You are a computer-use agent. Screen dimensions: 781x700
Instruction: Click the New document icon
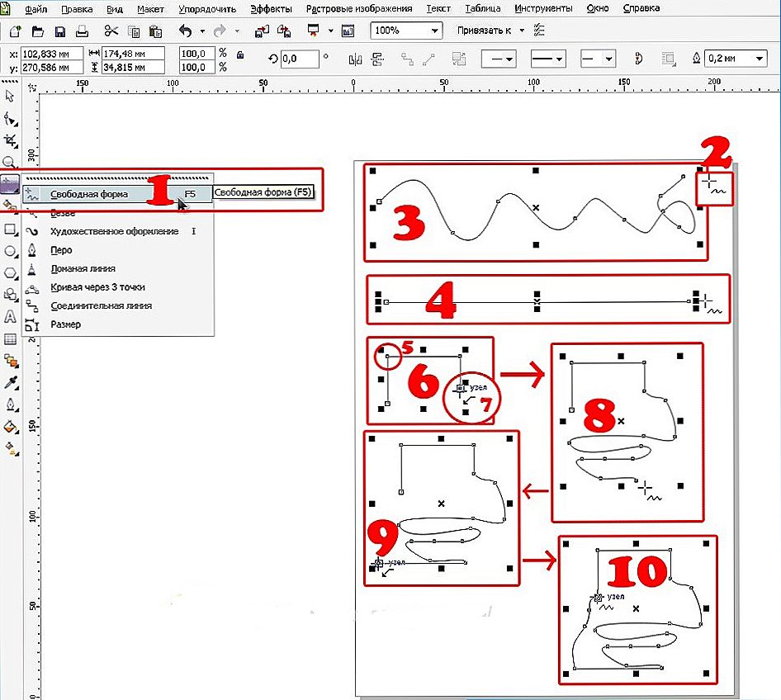point(16,31)
